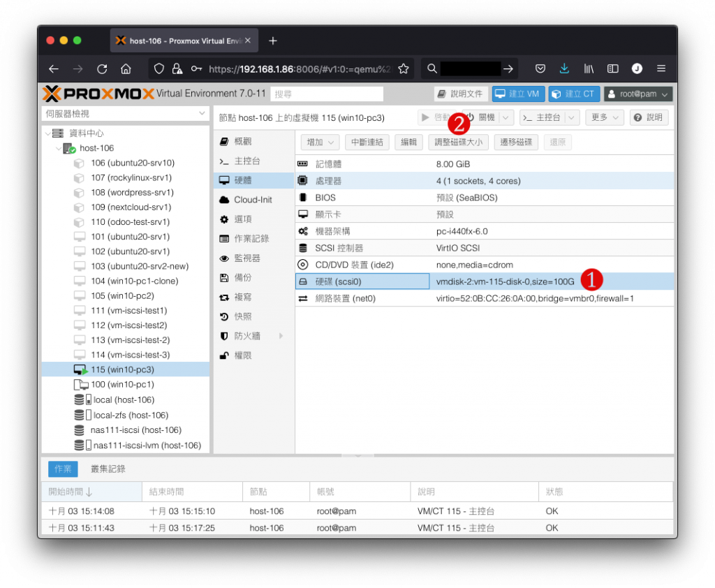
Task: Open the Pocket save icon
Action: [540, 69]
